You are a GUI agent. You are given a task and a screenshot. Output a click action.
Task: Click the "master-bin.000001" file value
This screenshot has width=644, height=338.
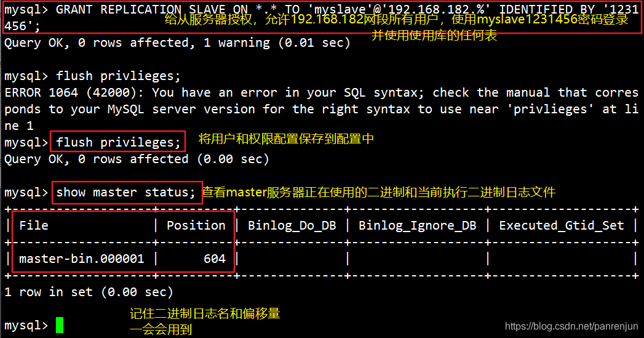[x=82, y=259]
